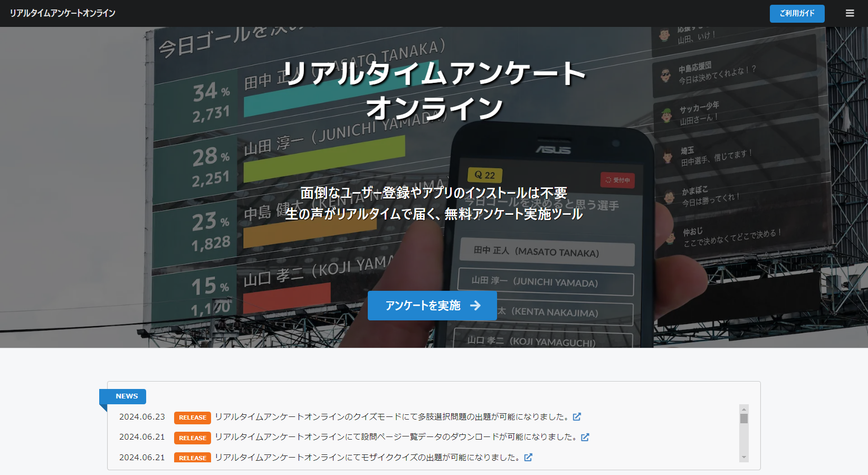868x475 pixels.
Task: Click the tagline 面倒なユーザー登録やアプリのインストールは不要
Action: 434,193
